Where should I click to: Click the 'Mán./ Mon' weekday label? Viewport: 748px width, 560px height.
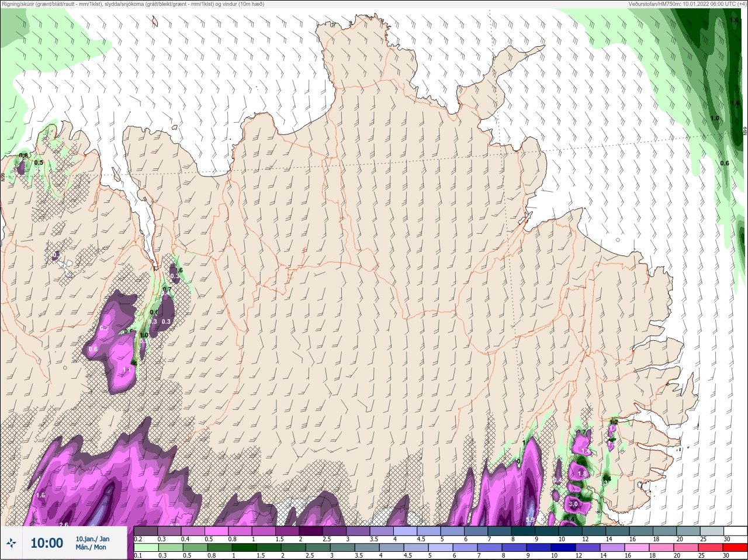point(91,547)
